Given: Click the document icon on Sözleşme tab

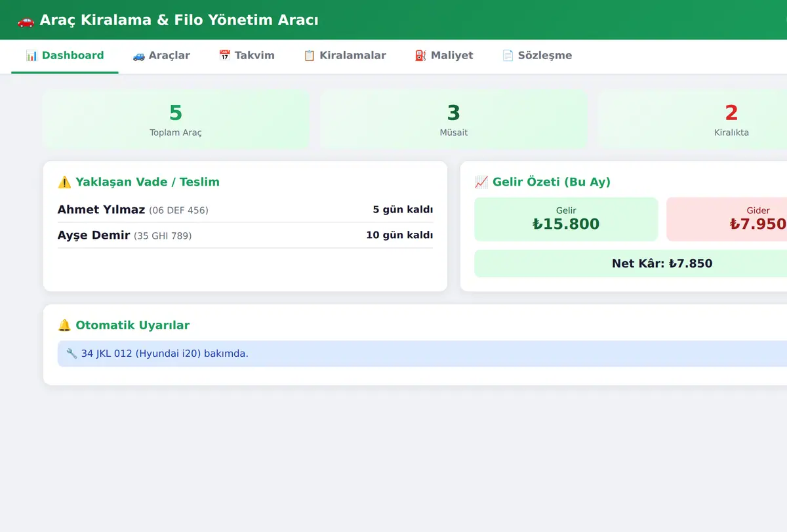Looking at the screenshot, I should [508, 56].
